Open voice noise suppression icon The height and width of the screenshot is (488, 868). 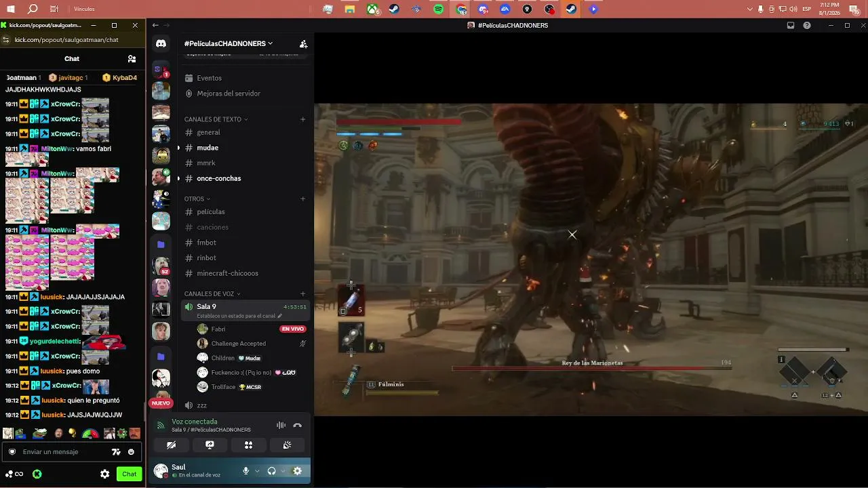pos(281,426)
